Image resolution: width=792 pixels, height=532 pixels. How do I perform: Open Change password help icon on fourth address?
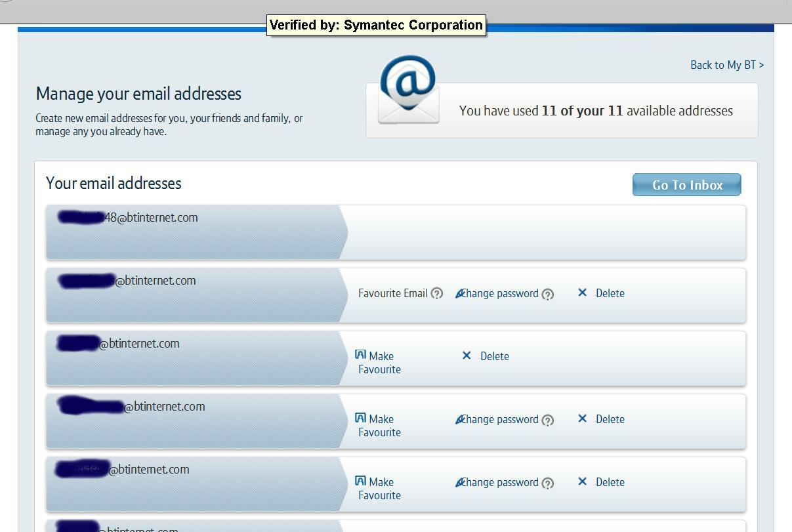548,420
